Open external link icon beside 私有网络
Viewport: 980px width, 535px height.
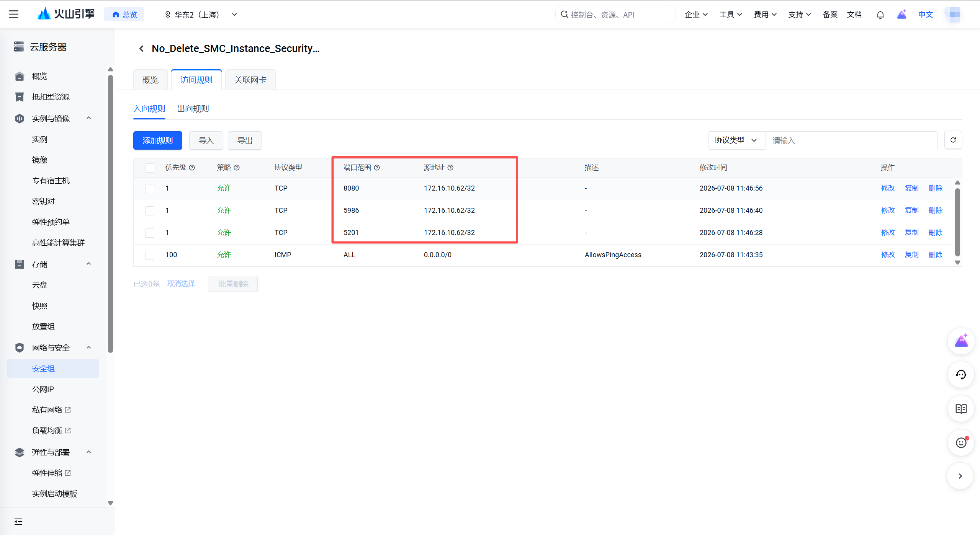coord(68,410)
